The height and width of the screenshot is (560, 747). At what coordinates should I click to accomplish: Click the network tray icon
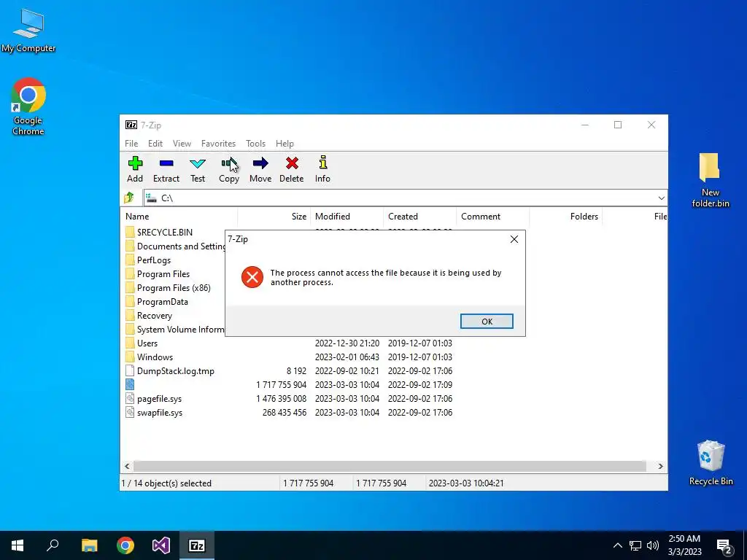point(635,545)
